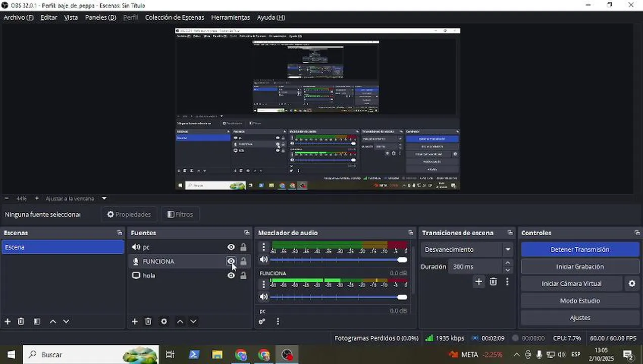Open virtual camera settings gear

[632, 284]
